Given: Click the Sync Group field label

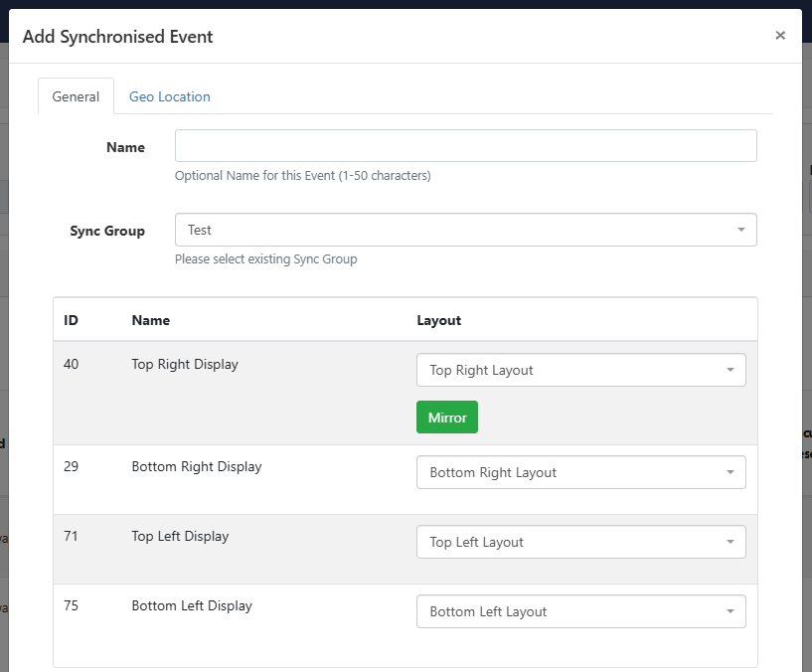Looking at the screenshot, I should pos(107,231).
